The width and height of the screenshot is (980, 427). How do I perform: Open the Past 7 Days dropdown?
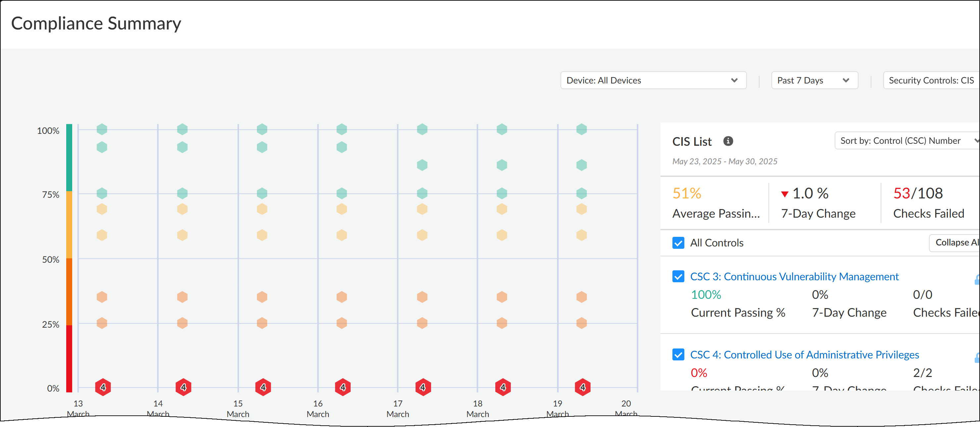[814, 80]
